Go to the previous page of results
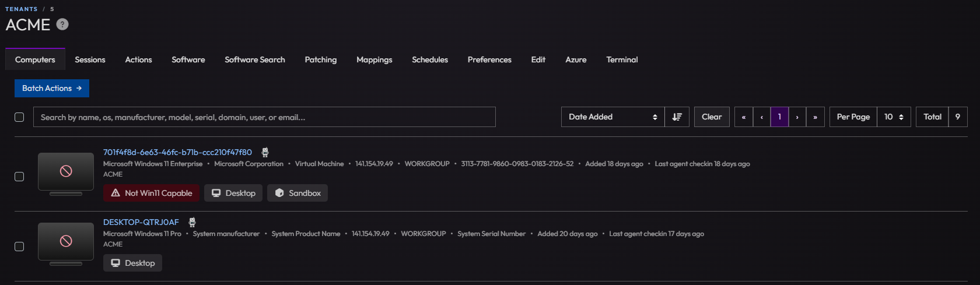980x285 pixels. pyautogui.click(x=762, y=117)
